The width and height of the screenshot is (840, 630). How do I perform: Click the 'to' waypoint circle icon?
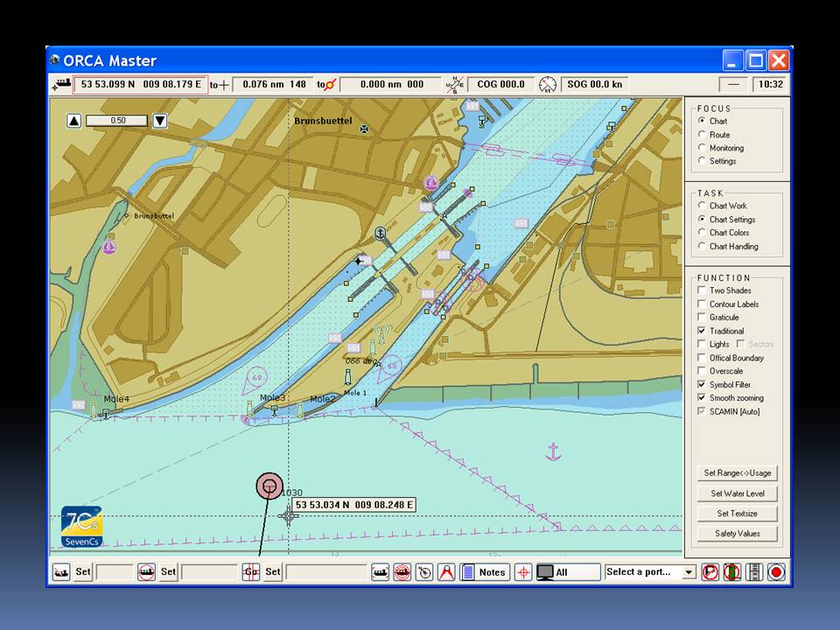tap(326, 85)
